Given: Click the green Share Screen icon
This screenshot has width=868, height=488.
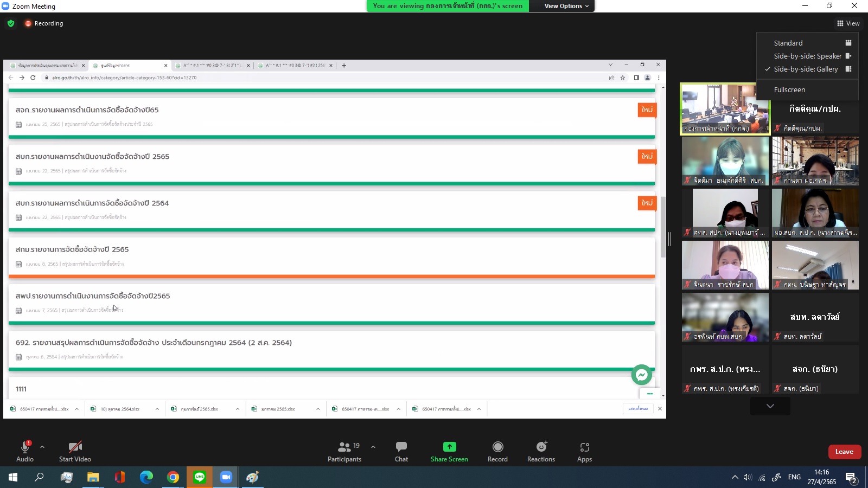Looking at the screenshot, I should (449, 447).
